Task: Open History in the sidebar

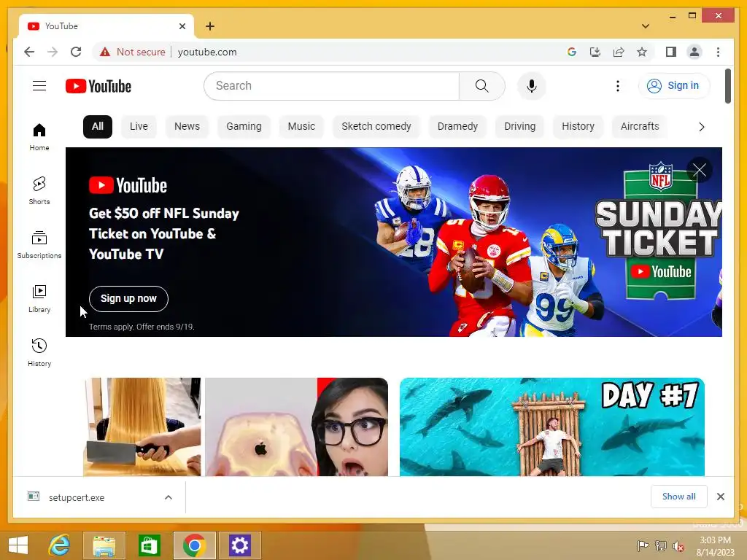Action: (39, 352)
